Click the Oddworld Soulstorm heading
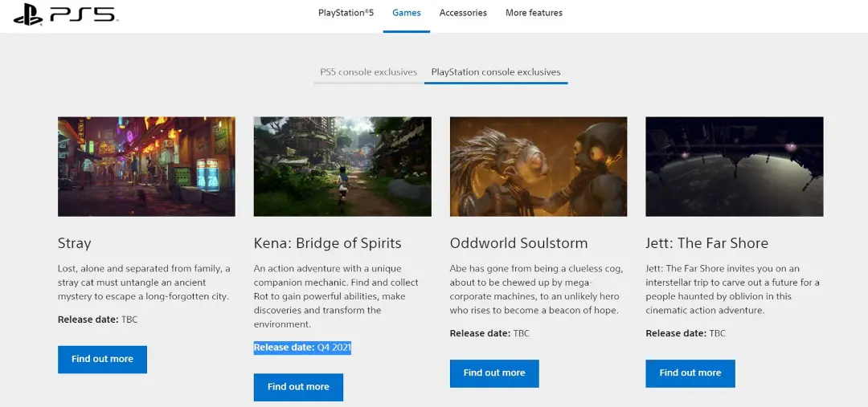The image size is (868, 407). point(518,243)
